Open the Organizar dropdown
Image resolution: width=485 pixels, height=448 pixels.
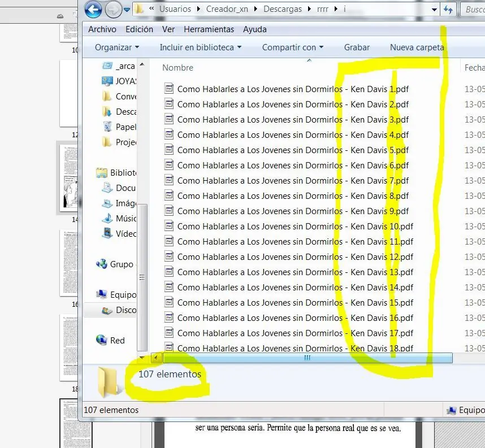coord(117,47)
